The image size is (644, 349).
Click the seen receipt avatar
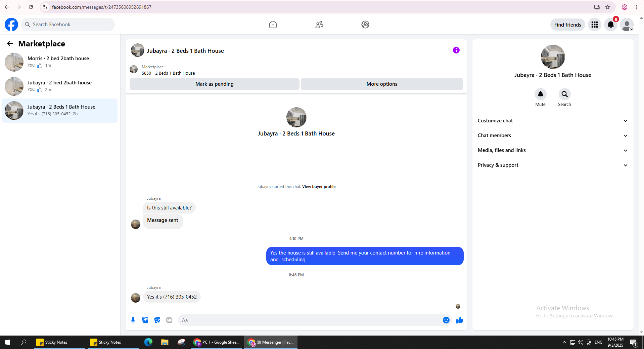pyautogui.click(x=458, y=306)
